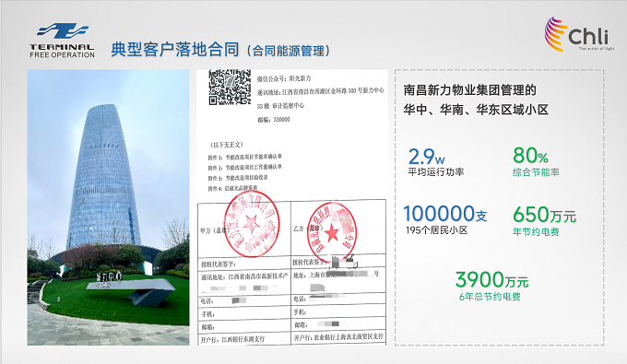
Task: Click the 南昌新力物业集团管理的 heading text
Action: pyautogui.click(x=470, y=90)
